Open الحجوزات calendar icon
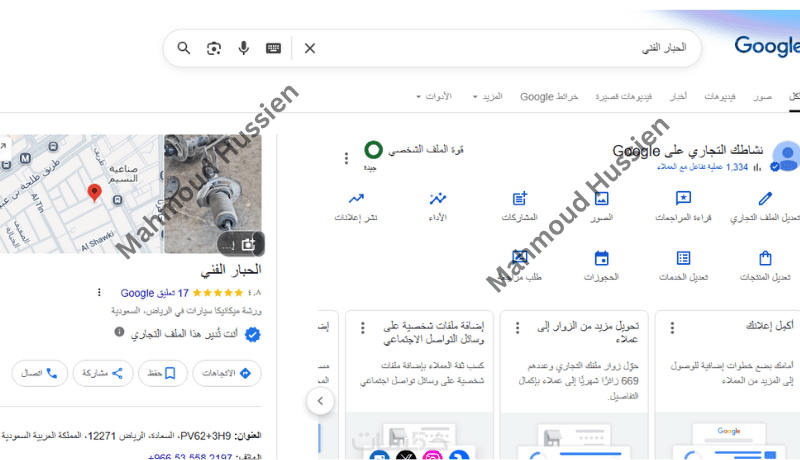This screenshot has width=800, height=460. click(x=602, y=258)
